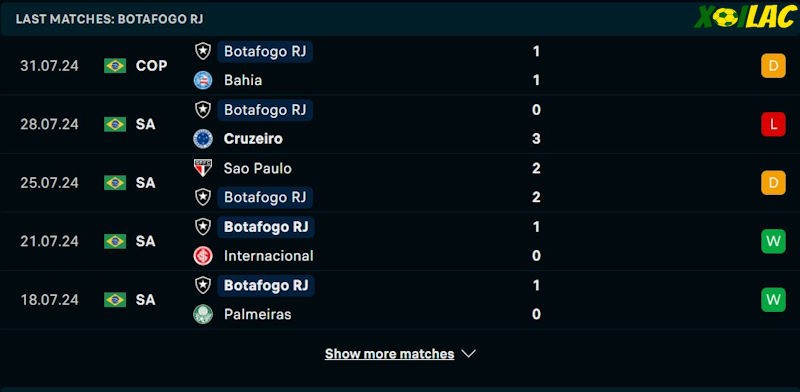
Task: Click the chevron next to Show more matches
Action: pos(468,353)
